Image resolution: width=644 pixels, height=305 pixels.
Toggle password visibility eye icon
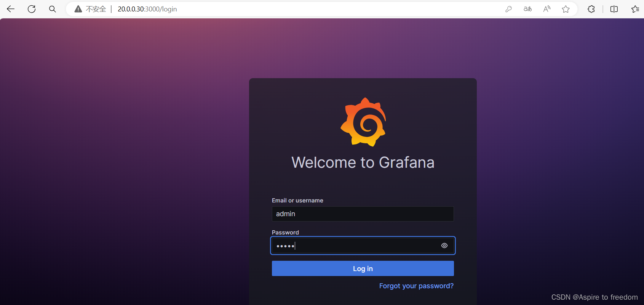(x=444, y=246)
